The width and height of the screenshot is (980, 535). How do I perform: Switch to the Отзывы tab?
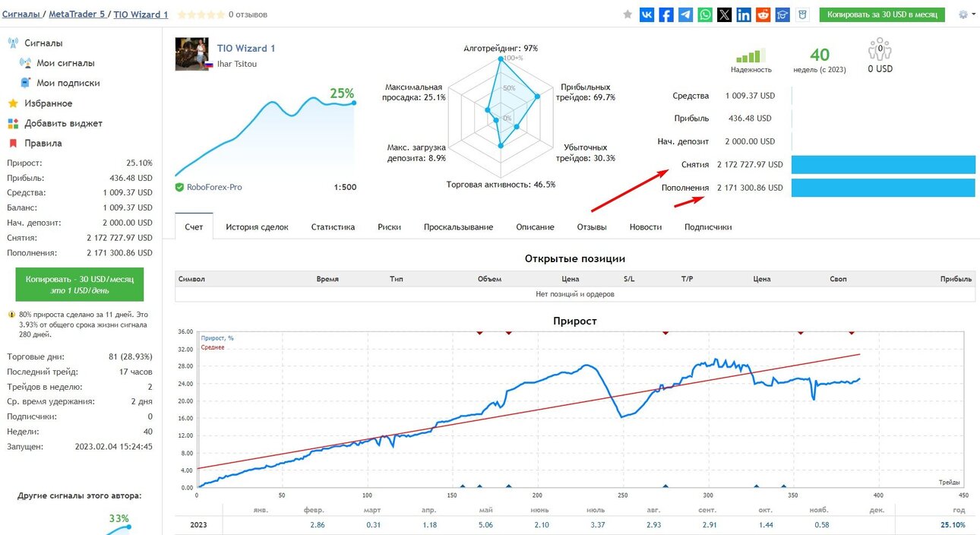coord(592,226)
